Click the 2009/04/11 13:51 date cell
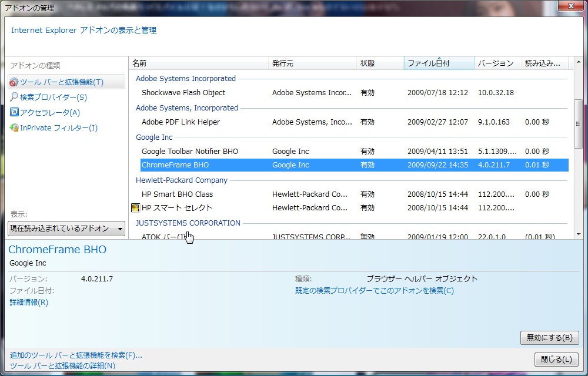 [437, 152]
